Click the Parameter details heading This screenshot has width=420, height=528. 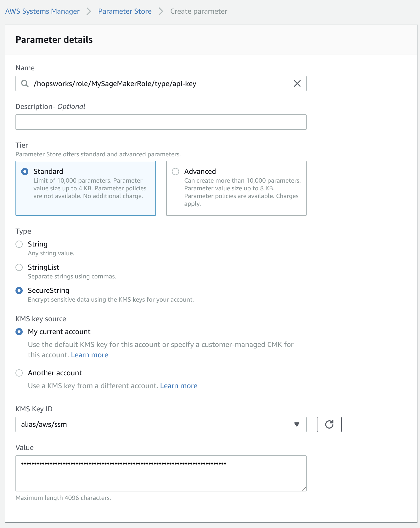[54, 40]
